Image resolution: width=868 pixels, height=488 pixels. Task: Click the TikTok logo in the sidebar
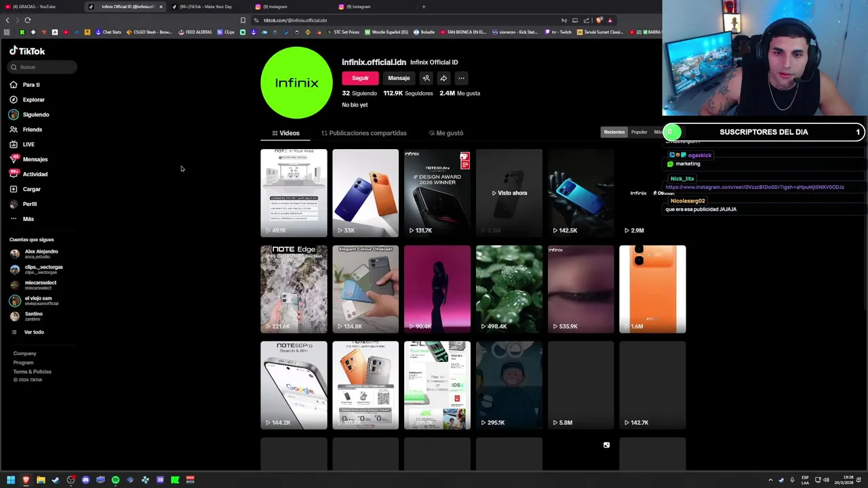(27, 51)
